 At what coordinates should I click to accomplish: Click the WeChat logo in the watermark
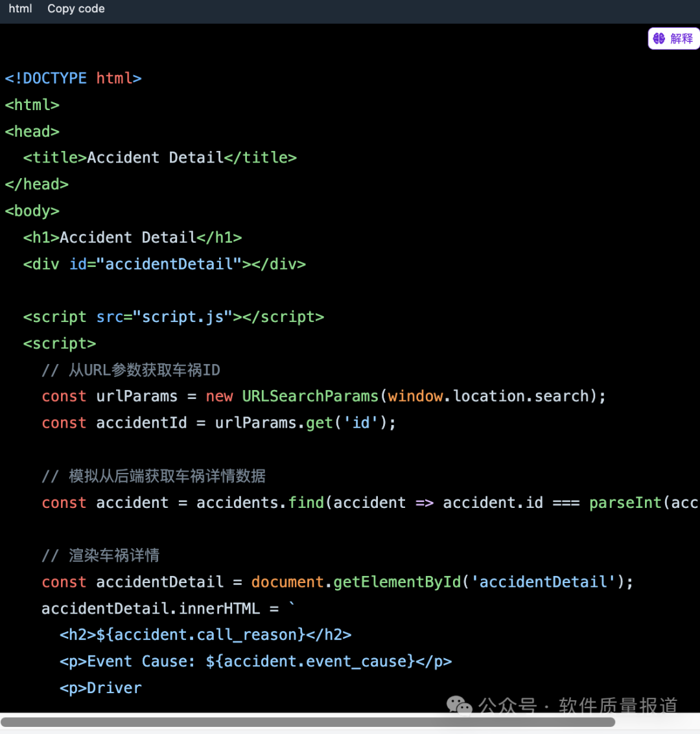pos(460,705)
